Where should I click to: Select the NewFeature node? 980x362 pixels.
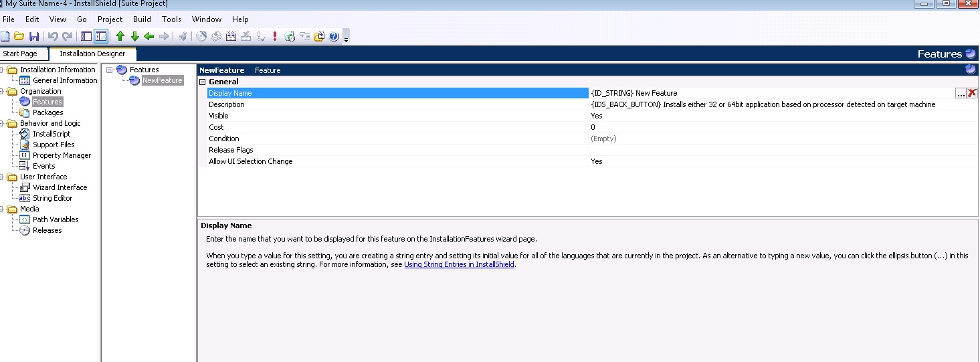[x=162, y=80]
